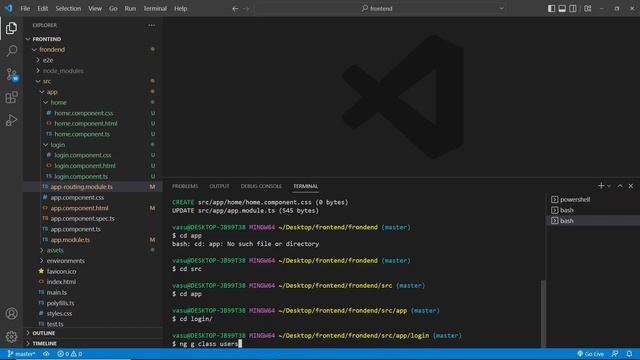Open the Source Control view
The height and width of the screenshot is (360, 640).
pos(11,74)
